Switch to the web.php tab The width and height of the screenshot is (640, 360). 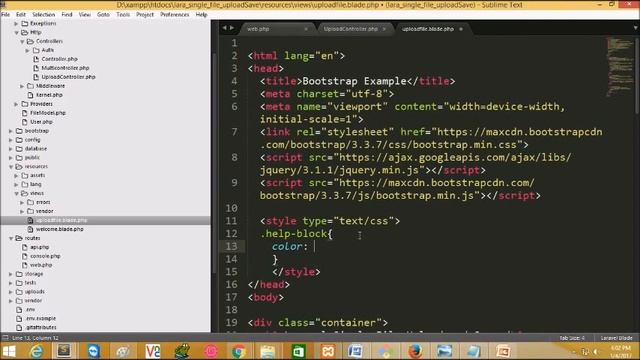pos(258,29)
